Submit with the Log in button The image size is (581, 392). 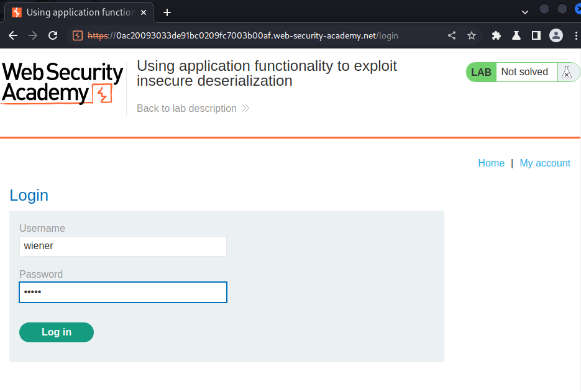point(57,332)
